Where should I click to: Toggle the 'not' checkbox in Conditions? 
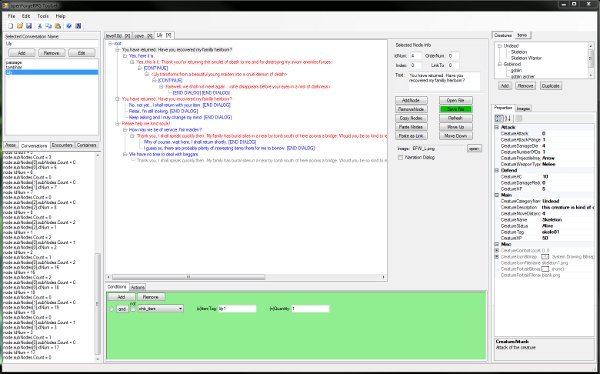click(133, 309)
